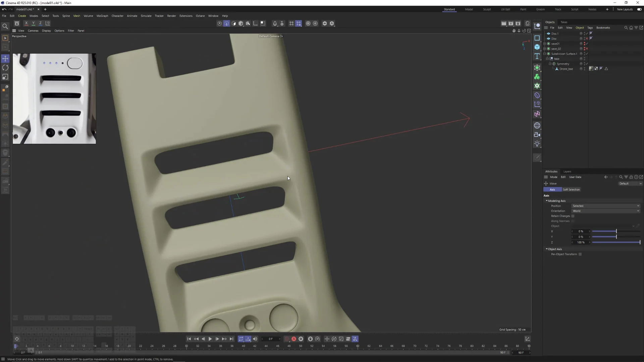This screenshot has height=362, width=644.
Task: Enable snapping magnet icon
Action: point(275,23)
